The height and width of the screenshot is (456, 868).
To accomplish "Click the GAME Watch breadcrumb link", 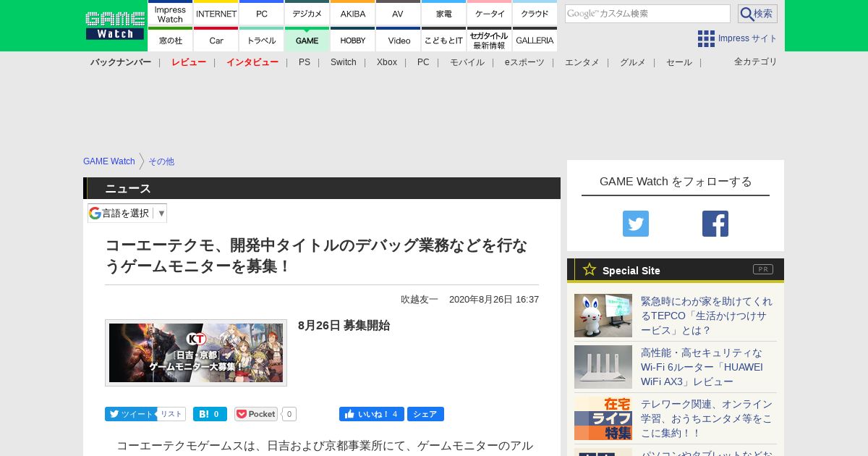I will [x=109, y=161].
